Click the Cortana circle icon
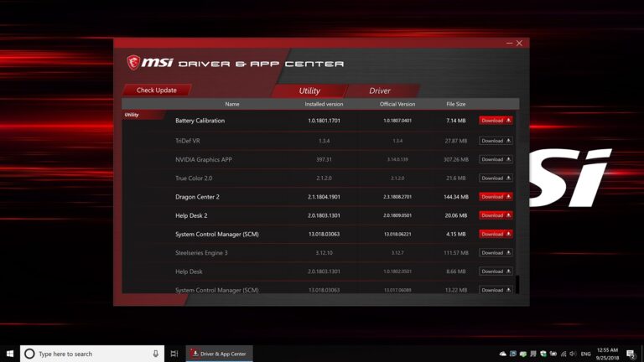This screenshot has width=644, height=362. pos(29,354)
